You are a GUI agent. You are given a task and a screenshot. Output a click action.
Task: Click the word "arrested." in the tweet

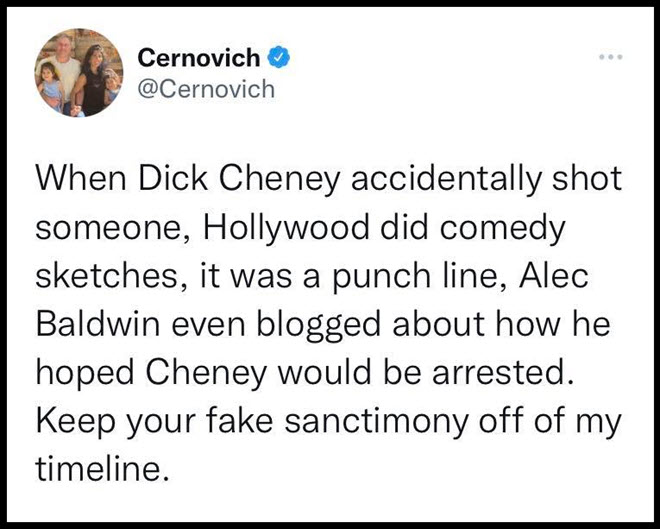click(x=503, y=372)
